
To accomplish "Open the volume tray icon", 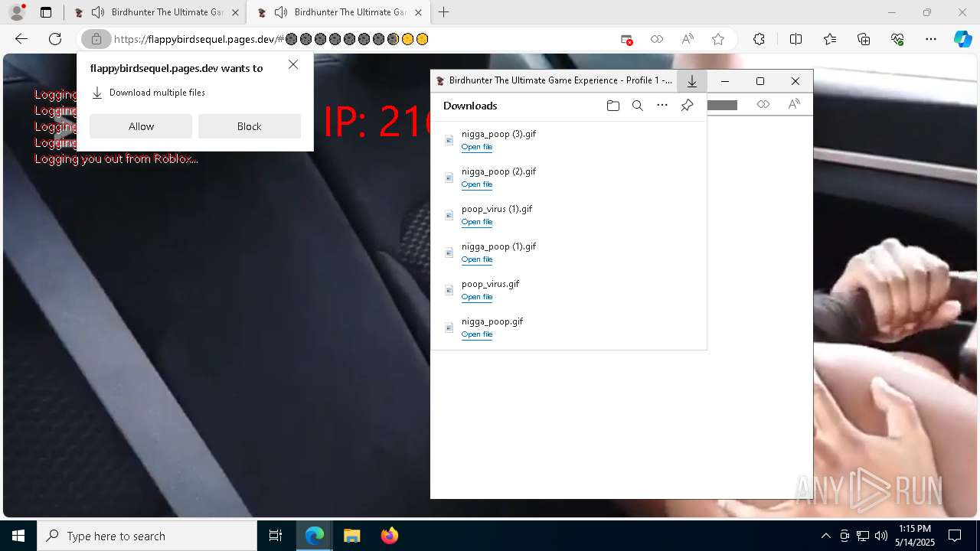I will click(881, 536).
